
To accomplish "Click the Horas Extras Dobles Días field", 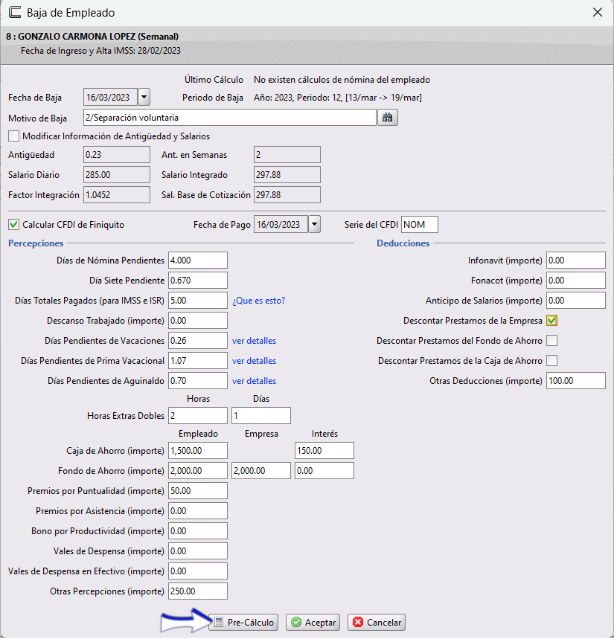I will pos(261,416).
